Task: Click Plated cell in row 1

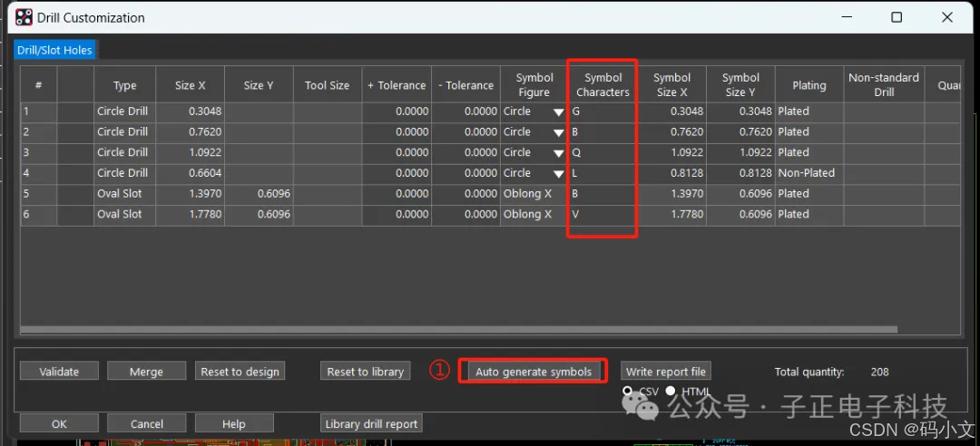Action: click(x=809, y=111)
